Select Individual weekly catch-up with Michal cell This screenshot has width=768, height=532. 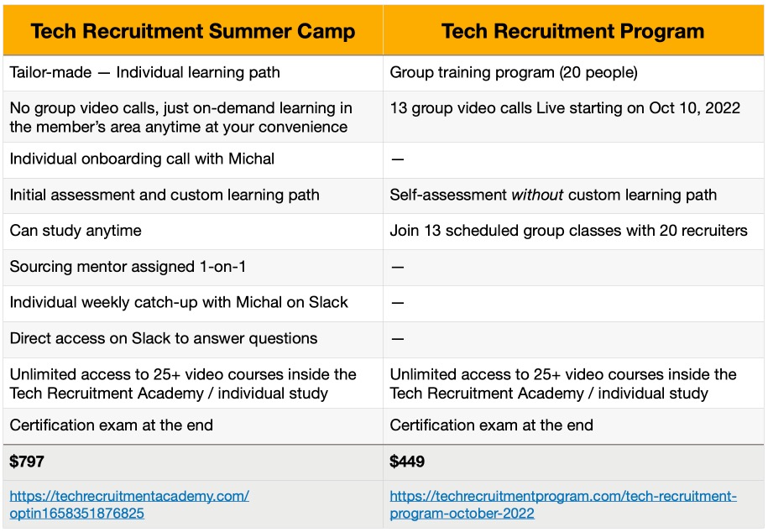coord(193,303)
